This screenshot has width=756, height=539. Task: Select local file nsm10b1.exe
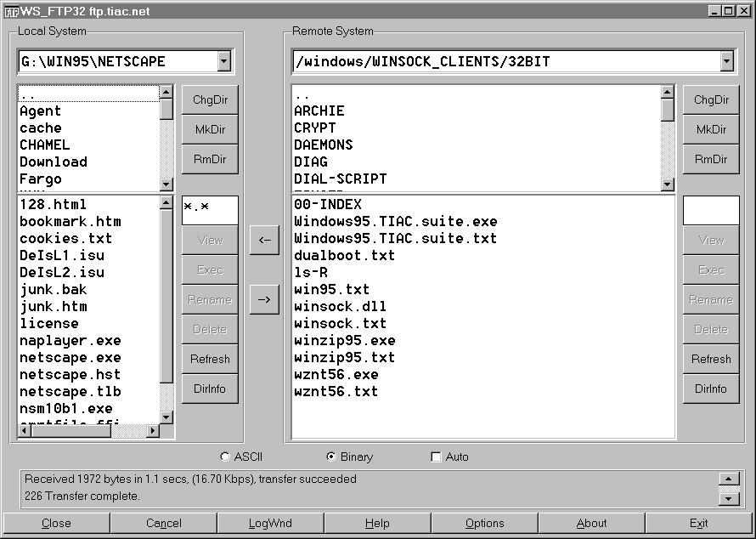click(88, 409)
